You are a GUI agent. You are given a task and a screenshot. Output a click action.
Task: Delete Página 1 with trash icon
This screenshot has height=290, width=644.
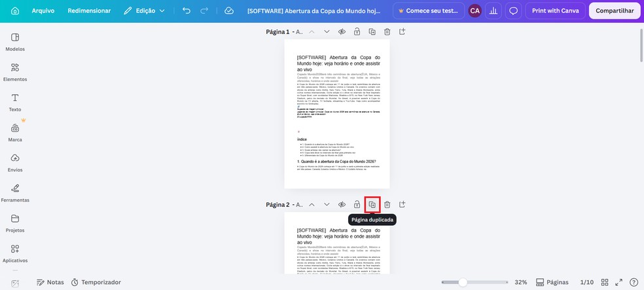click(x=387, y=31)
